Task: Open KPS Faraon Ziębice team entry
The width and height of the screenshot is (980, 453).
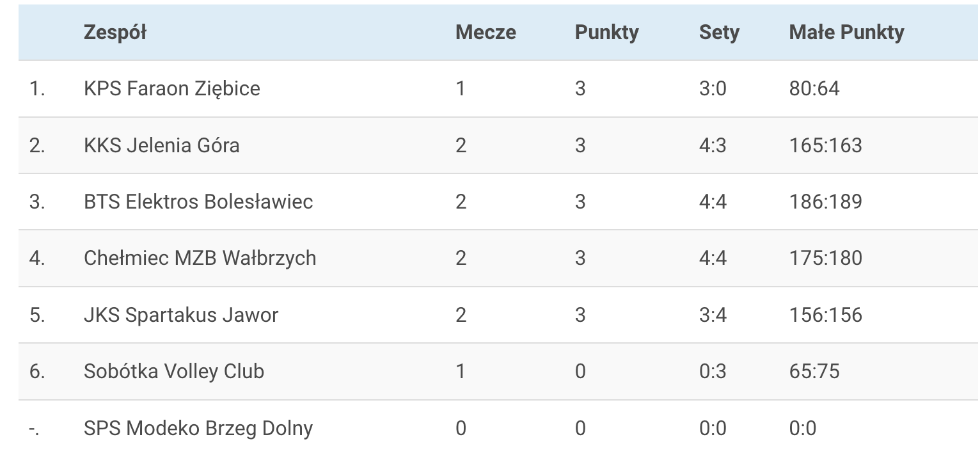Action: [172, 88]
